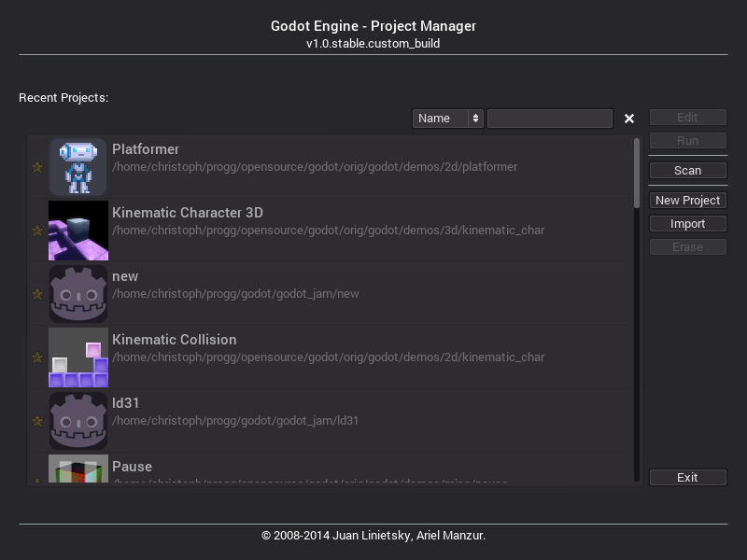
Task: Select the Kinematic Character 3D thumbnail
Action: tap(78, 231)
